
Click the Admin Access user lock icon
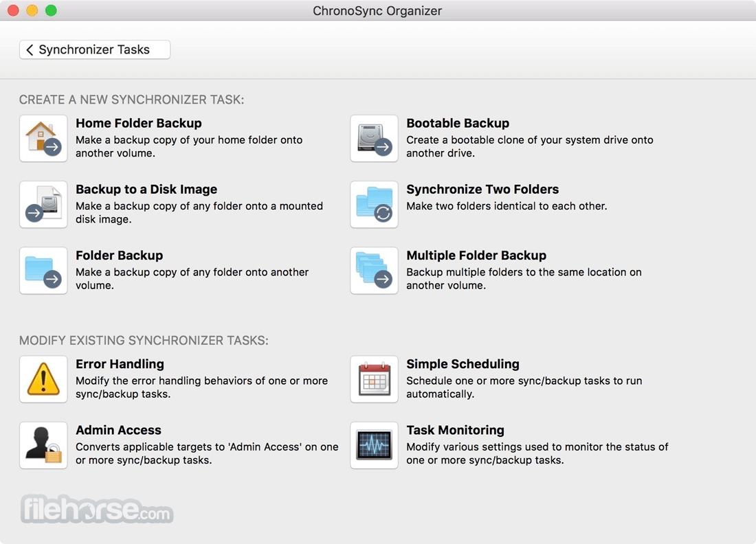[43, 445]
